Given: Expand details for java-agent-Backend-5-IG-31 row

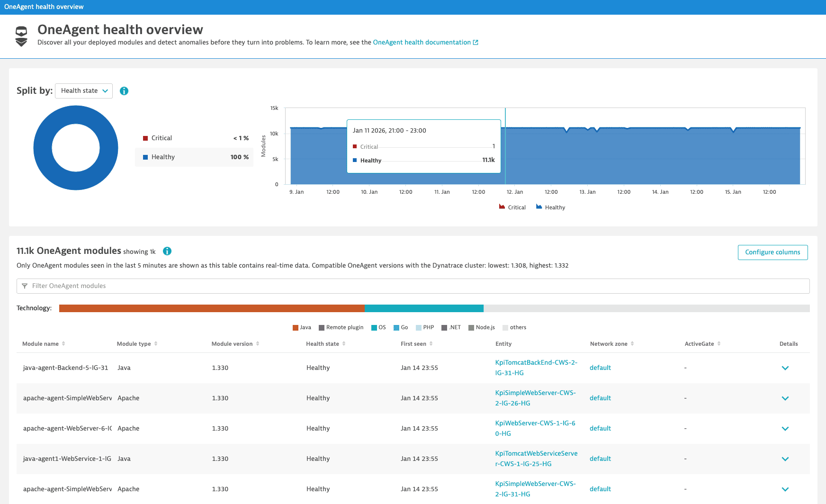Looking at the screenshot, I should 785,368.
